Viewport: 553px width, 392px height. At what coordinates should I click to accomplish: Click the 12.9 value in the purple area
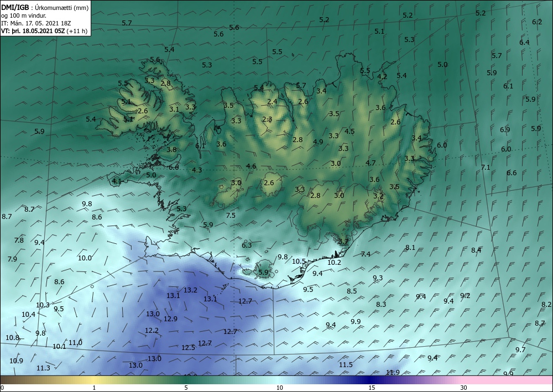(x=170, y=318)
